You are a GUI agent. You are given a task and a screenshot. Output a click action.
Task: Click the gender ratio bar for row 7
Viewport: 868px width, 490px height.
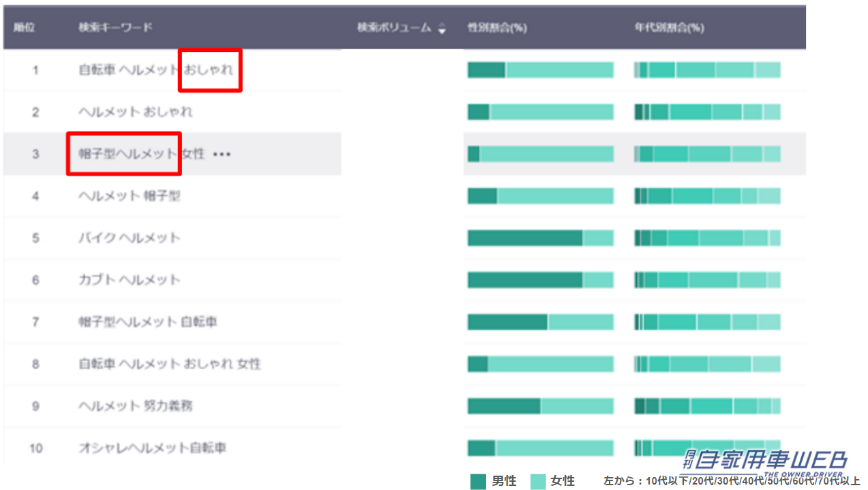point(540,322)
